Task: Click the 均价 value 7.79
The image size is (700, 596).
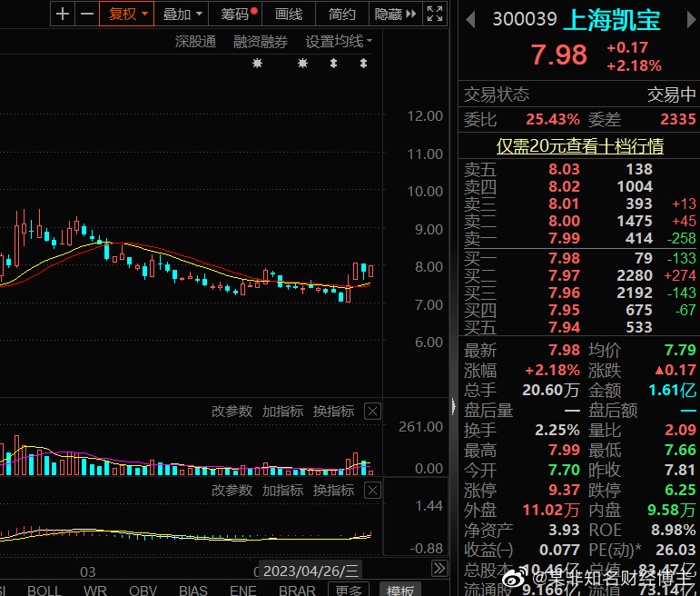Action: pos(680,350)
